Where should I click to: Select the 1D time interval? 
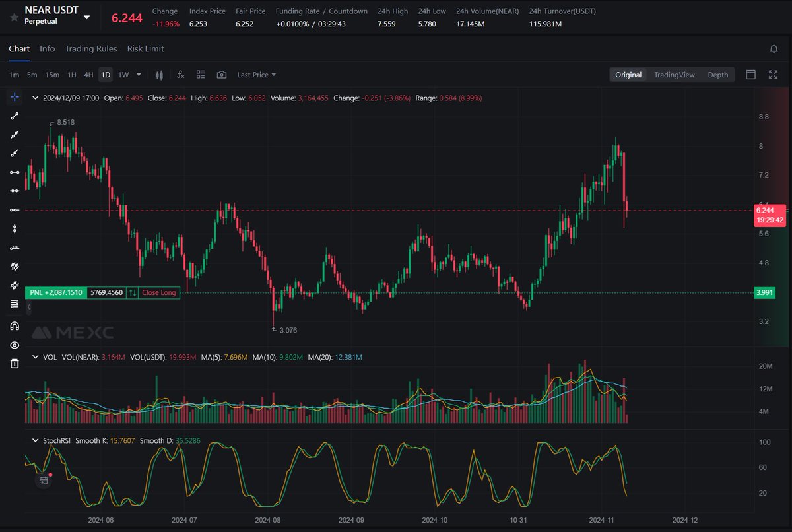click(106, 75)
